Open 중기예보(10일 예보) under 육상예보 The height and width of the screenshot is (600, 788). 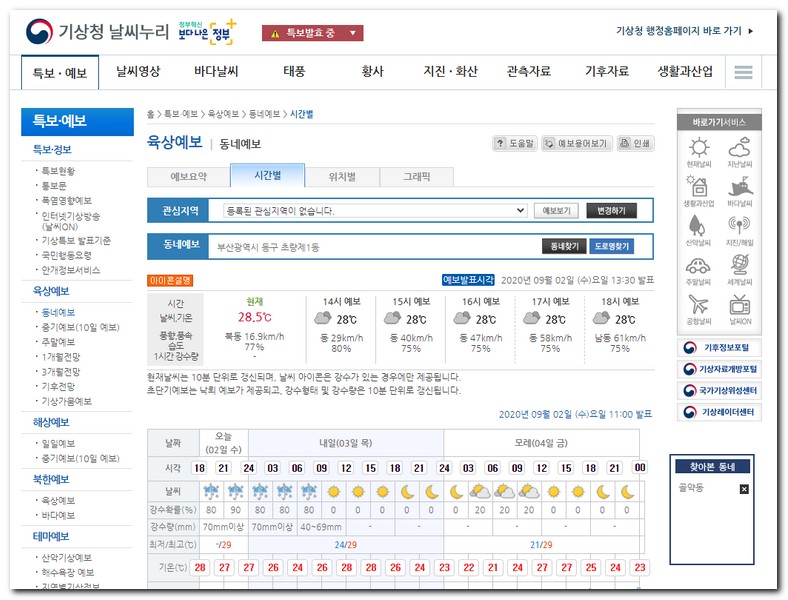[80, 327]
